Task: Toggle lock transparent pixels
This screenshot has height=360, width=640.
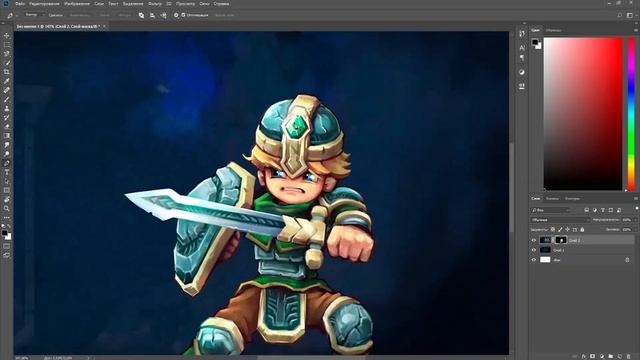Action: [x=553, y=229]
